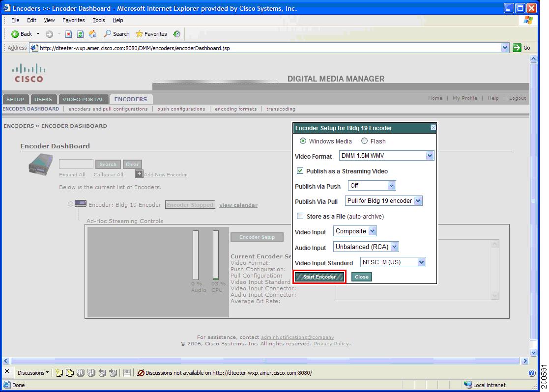Screen dimensions: 549x392
Task: Click inside the encoder search text field
Action: [x=76, y=164]
